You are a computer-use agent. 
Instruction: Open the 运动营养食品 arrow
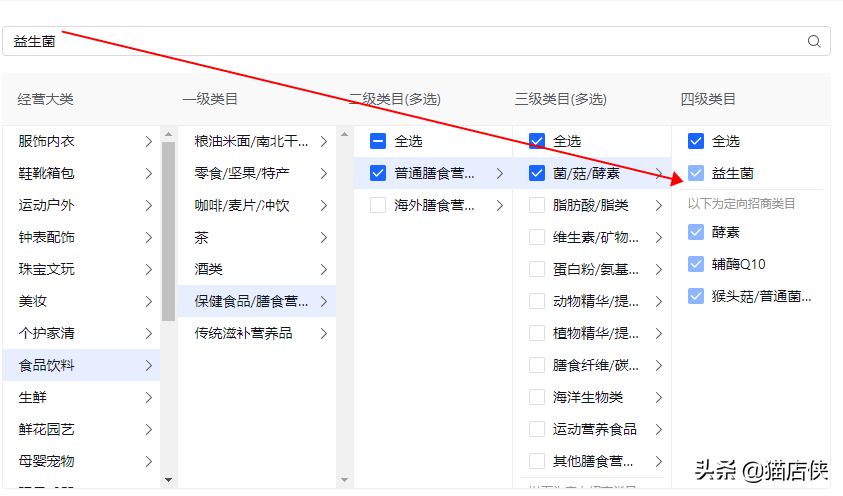pos(659,429)
